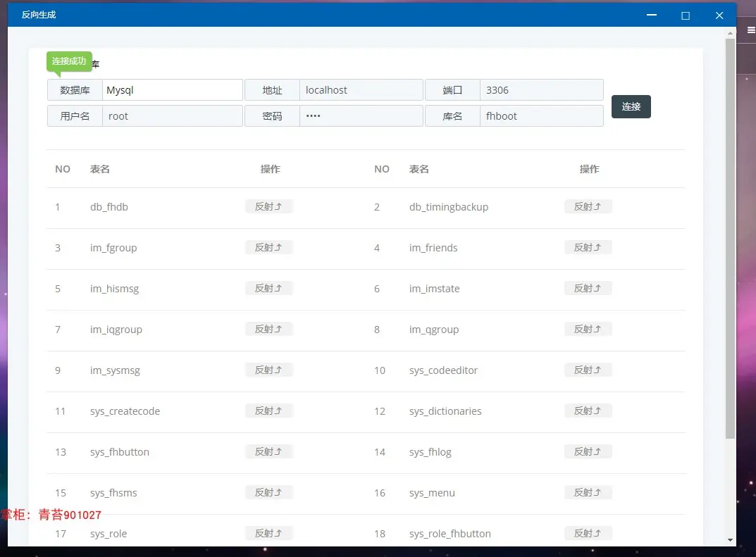Focus the 地址 localhost address field

(361, 90)
